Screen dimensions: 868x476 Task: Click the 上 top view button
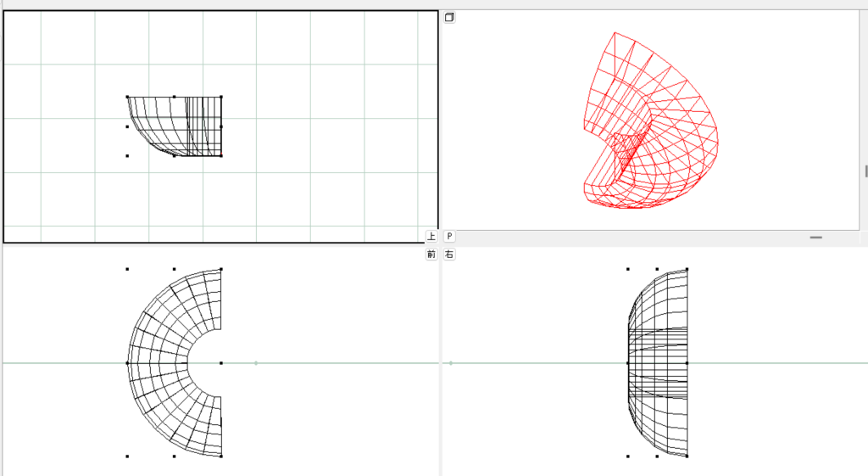pos(431,237)
